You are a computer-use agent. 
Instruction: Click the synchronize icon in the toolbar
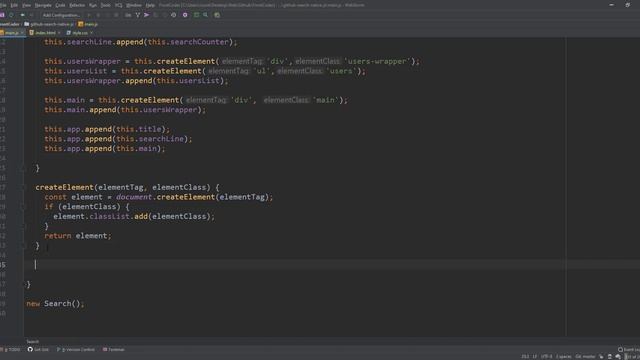click(x=11, y=15)
